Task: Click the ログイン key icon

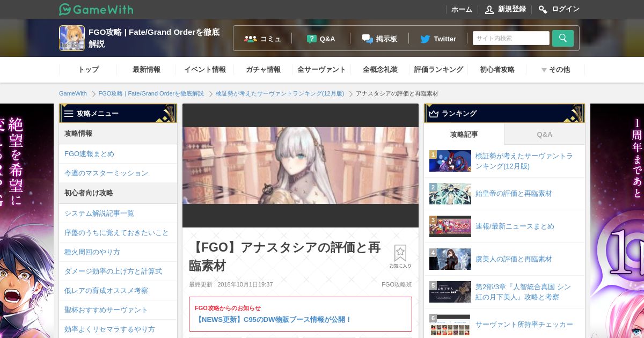Action: [543, 9]
